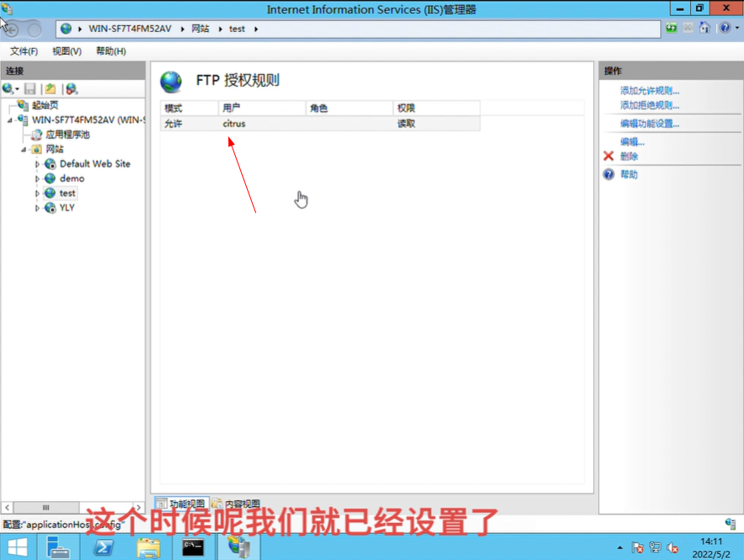Click the stop loading icon
744x560 pixels.
pos(688,28)
